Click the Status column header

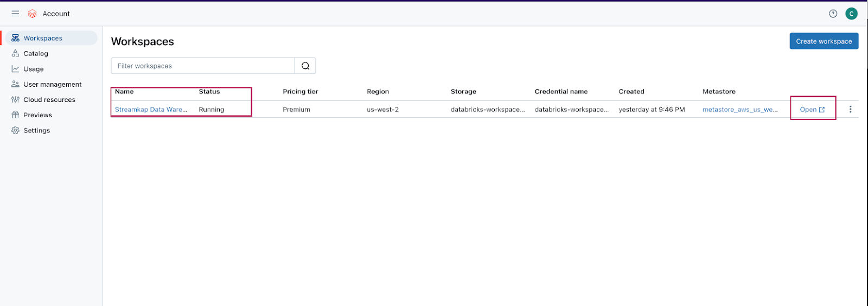point(209,92)
